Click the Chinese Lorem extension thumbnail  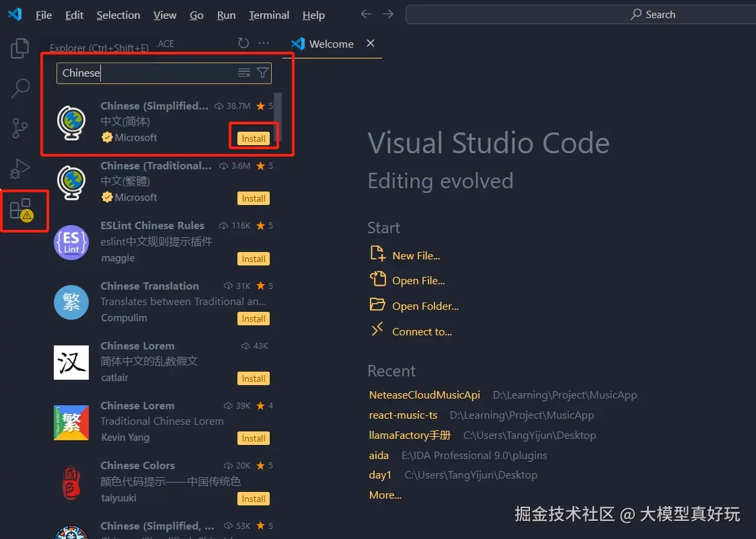[71, 362]
